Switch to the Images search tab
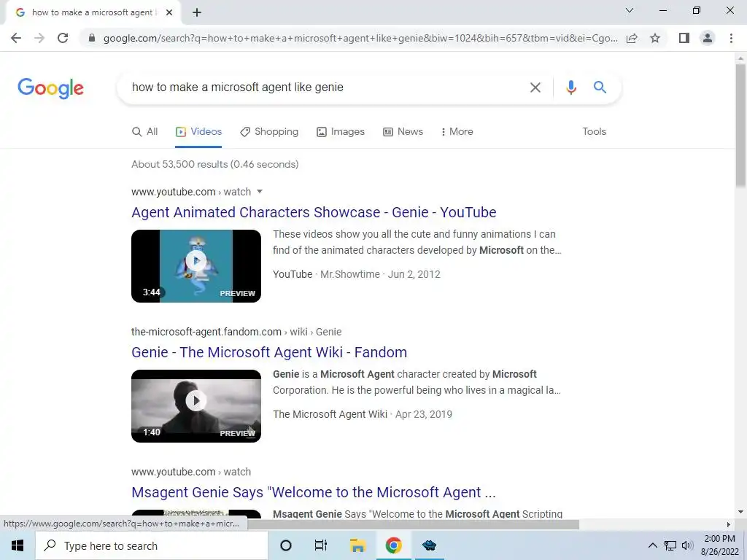 point(341,132)
